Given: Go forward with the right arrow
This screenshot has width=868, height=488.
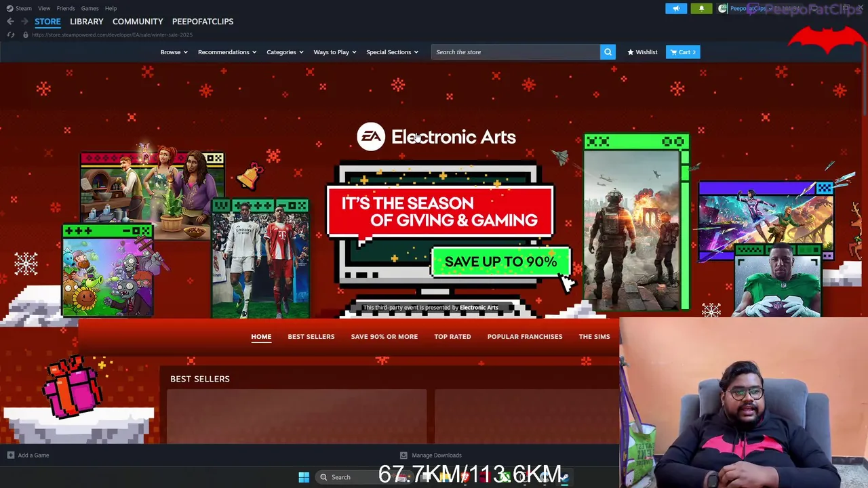Looking at the screenshot, I should point(24,22).
